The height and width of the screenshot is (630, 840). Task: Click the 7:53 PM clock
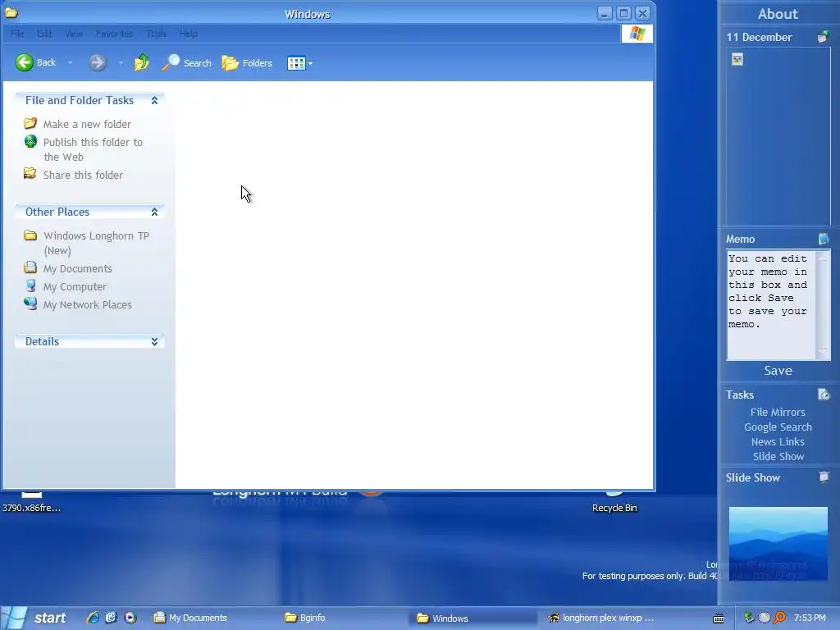pos(810,619)
